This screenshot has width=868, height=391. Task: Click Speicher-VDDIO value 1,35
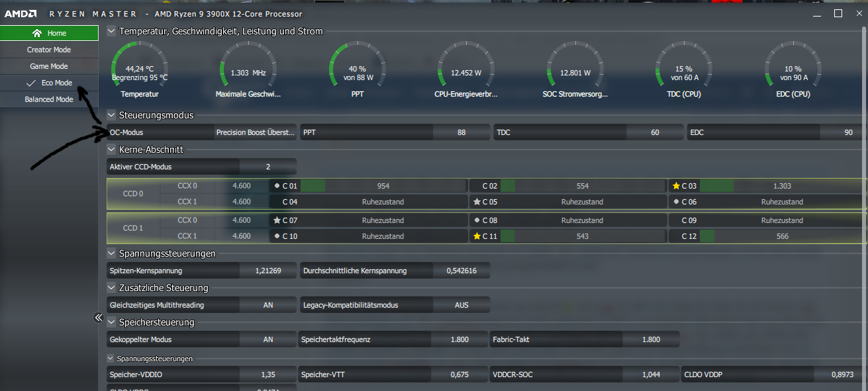pyautogui.click(x=268, y=374)
